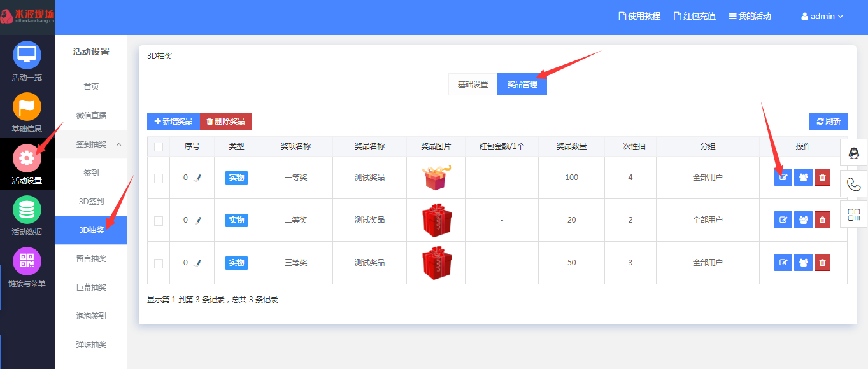Click the red delete icon for 二等奖 row

click(x=822, y=220)
